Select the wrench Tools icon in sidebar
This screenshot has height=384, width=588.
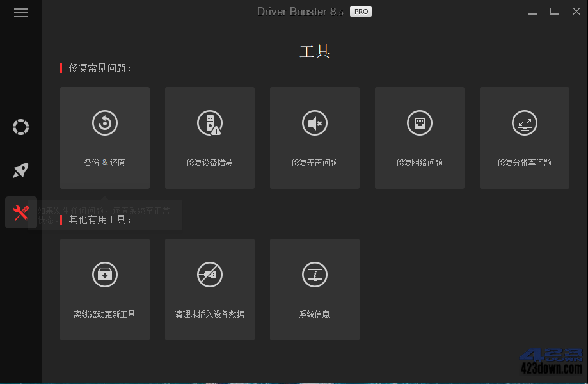[x=21, y=212]
